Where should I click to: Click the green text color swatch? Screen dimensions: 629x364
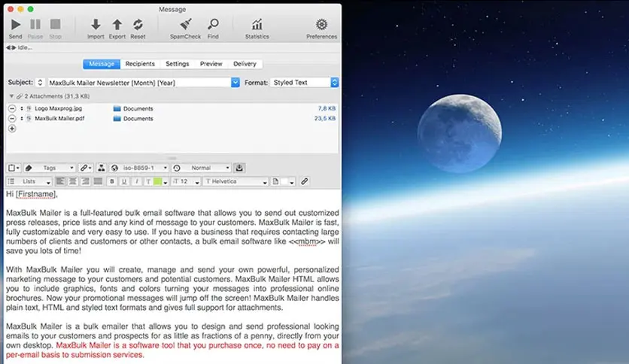point(158,181)
